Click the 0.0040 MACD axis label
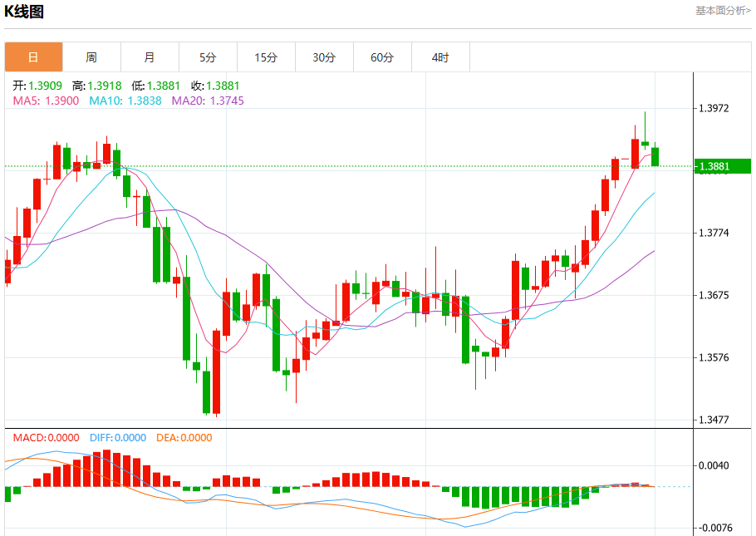 (x=714, y=465)
